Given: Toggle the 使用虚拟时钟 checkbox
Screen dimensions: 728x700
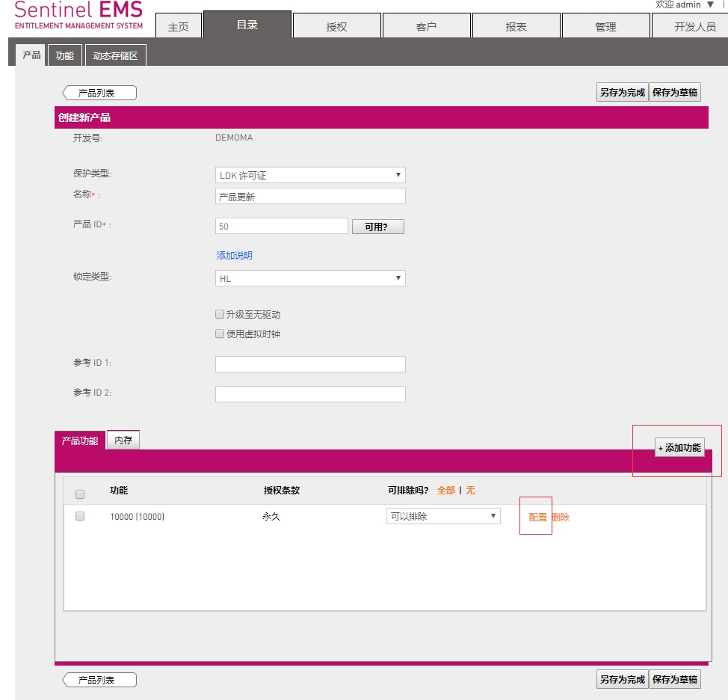Looking at the screenshot, I should tap(220, 334).
